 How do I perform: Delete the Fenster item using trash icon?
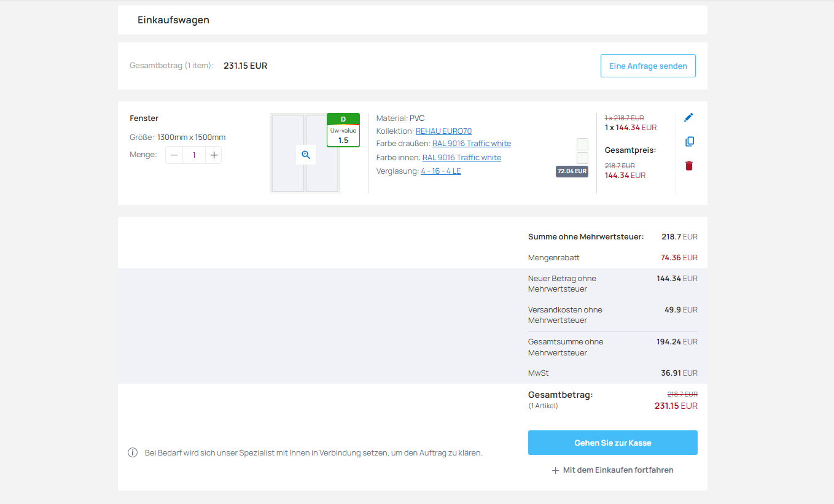point(689,166)
